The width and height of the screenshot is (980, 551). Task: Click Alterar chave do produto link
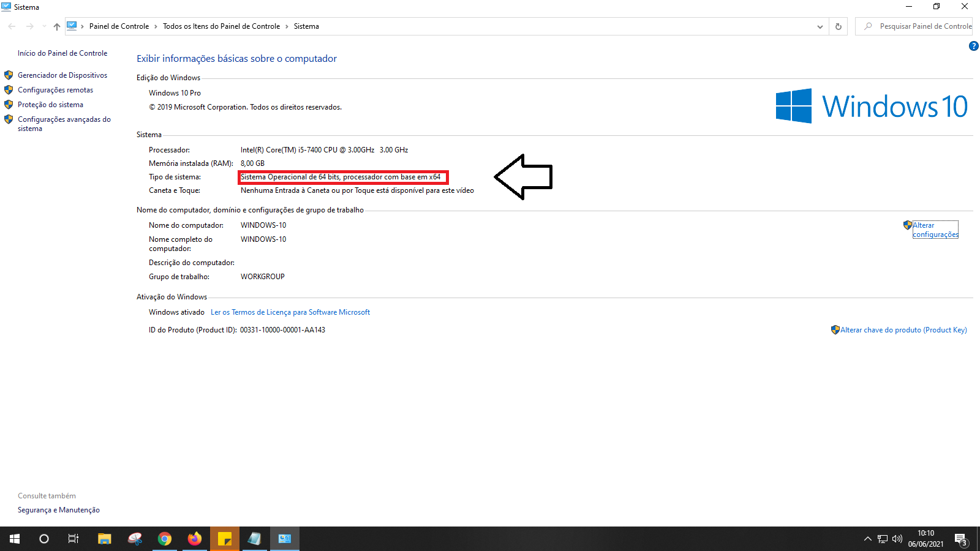pos(903,330)
